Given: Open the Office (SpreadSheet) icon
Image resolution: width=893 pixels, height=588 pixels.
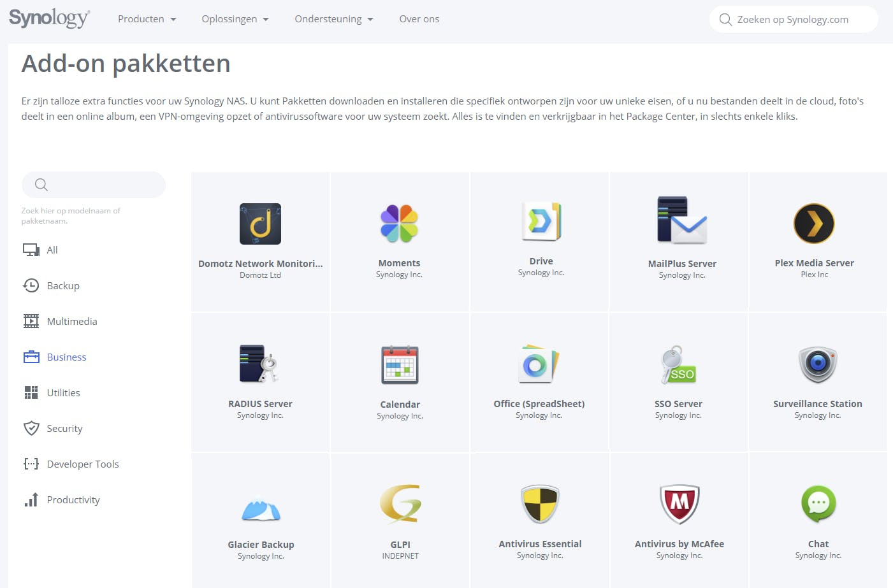Looking at the screenshot, I should (539, 364).
